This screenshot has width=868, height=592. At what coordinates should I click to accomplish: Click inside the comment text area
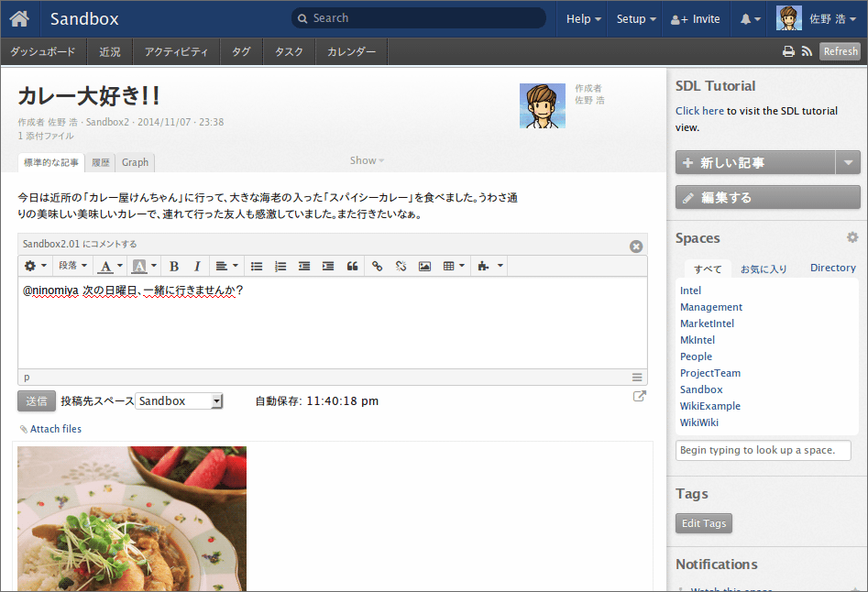click(x=333, y=323)
